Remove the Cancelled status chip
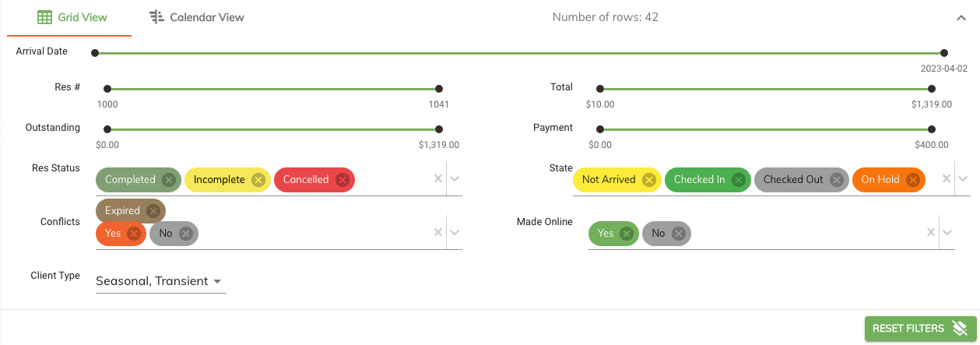The width and height of the screenshot is (980, 345). coord(342,180)
